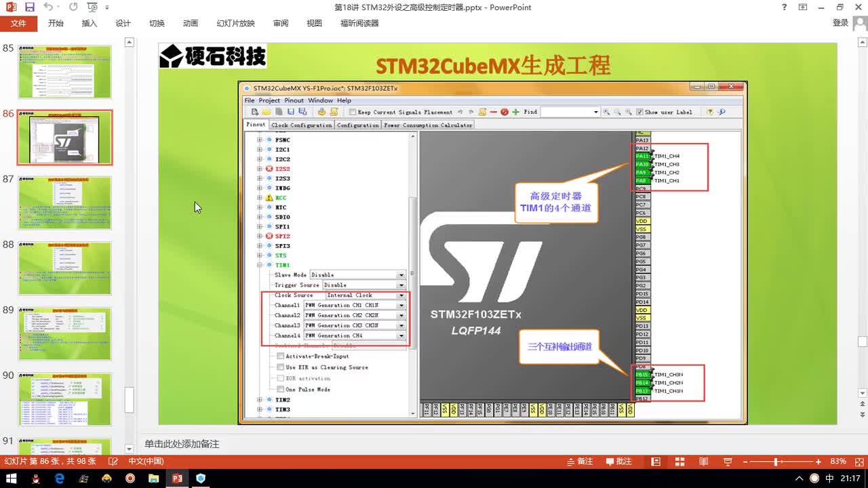Click the slide title STM32CubeMX生成工程
This screenshot has height=488, width=868.
(x=493, y=65)
